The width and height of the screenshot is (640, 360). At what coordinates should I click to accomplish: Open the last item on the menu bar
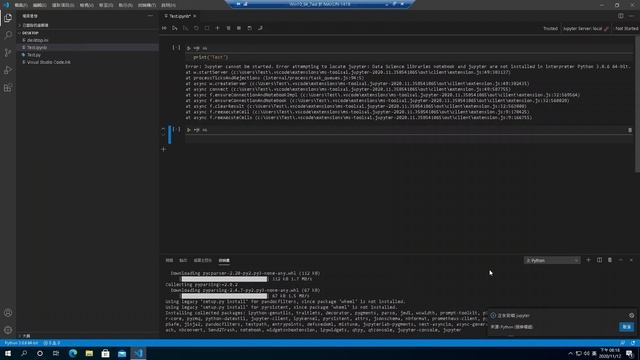pos(168,5)
